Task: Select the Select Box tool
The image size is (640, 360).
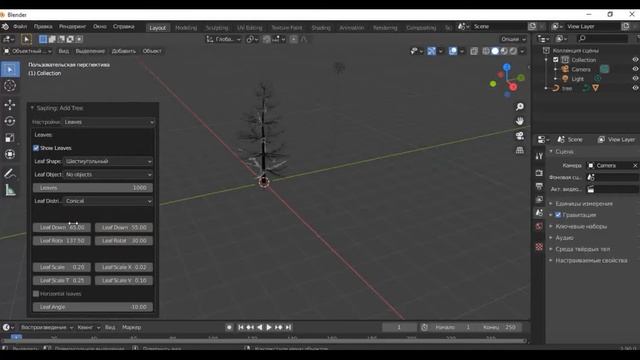Action: point(10,69)
